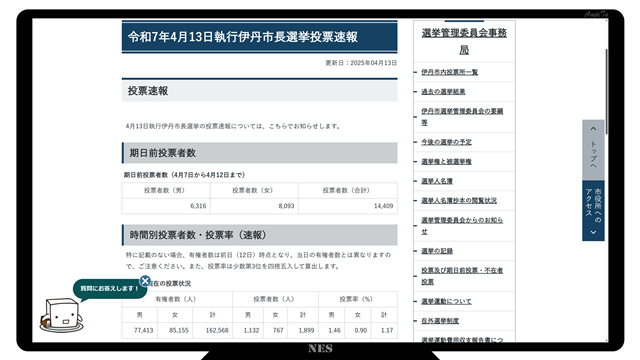This screenshot has height=360, width=640.
Task: Click the page vertical scrollbar
Action: click(607, 91)
